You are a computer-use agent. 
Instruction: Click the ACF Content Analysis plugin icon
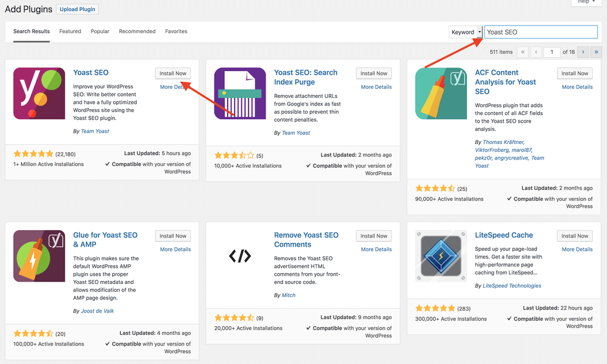coord(441,93)
